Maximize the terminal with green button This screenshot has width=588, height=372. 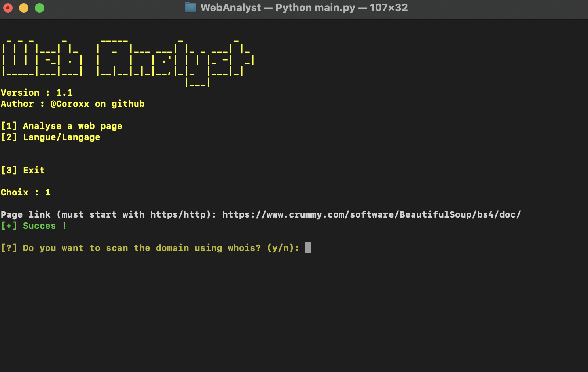tap(40, 8)
